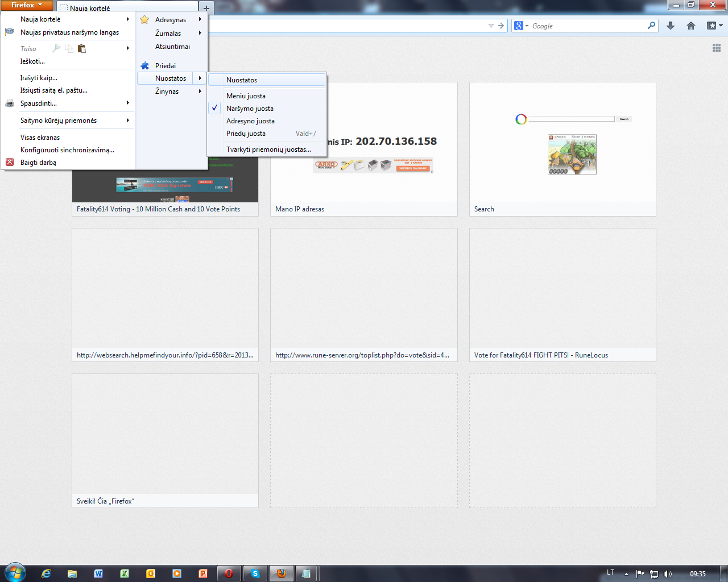This screenshot has height=582, width=728.
Task: Expand the Žinynas submenu arrow
Action: (200, 91)
